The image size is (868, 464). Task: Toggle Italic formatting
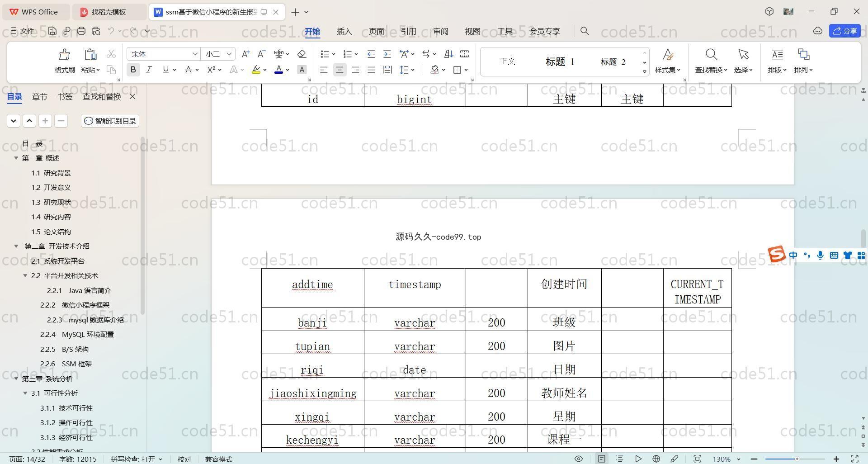point(149,70)
